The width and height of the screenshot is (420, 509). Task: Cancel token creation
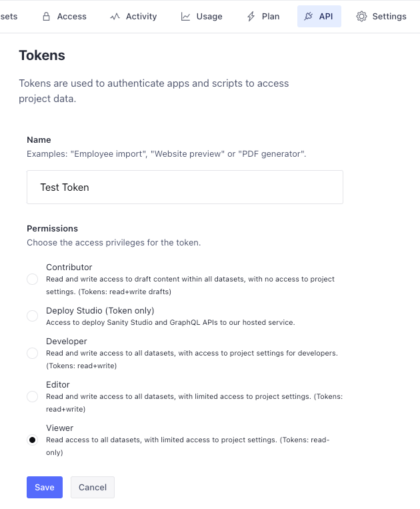click(93, 487)
